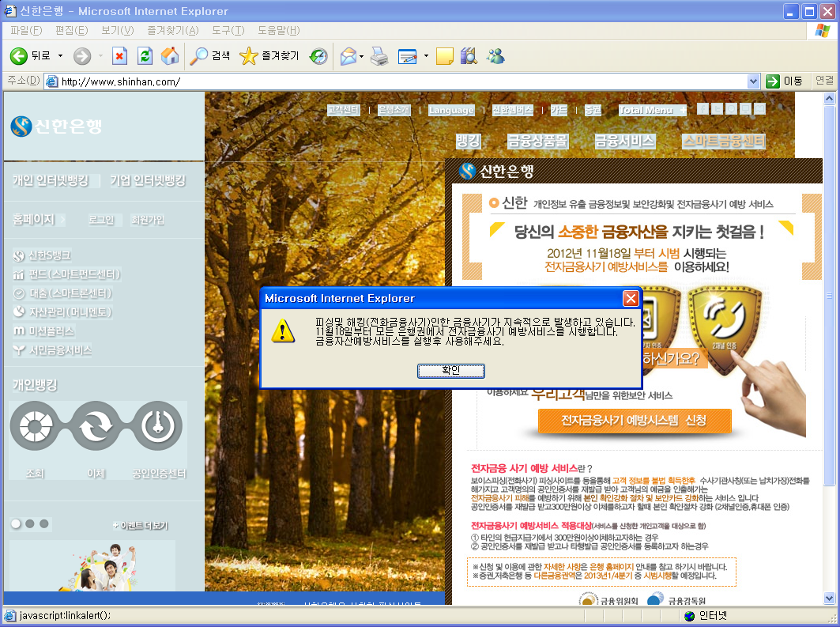Open the 보기(V) menu

pos(117,31)
